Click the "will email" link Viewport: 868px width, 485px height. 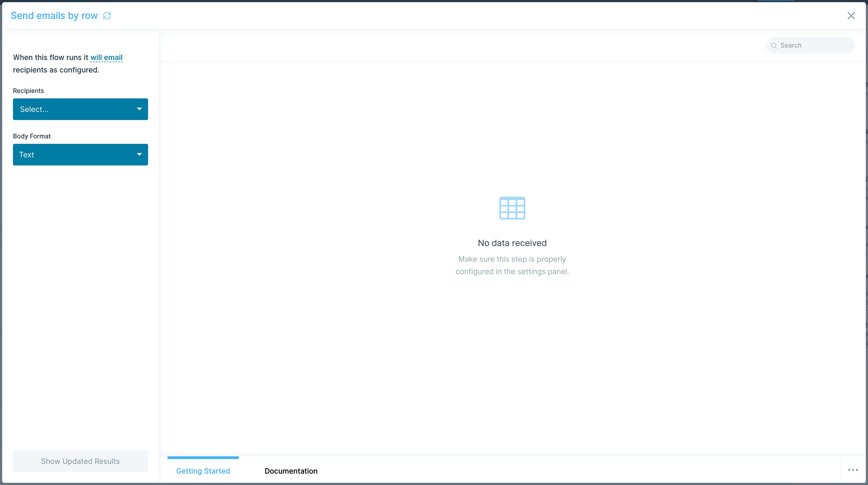106,58
